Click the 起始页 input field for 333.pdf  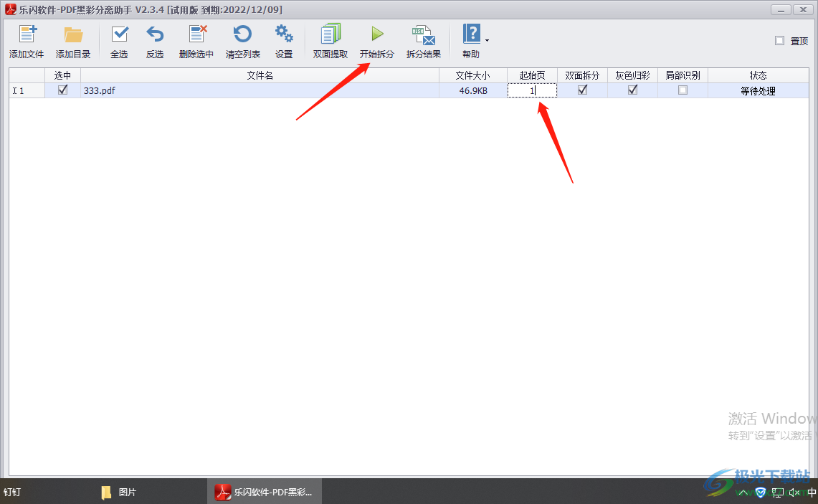click(x=532, y=91)
